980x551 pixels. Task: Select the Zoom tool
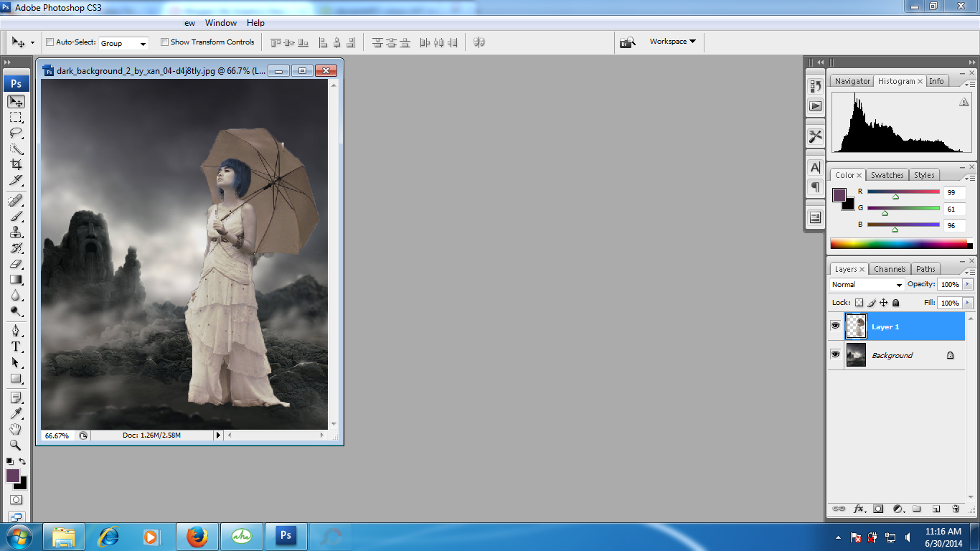click(x=16, y=444)
